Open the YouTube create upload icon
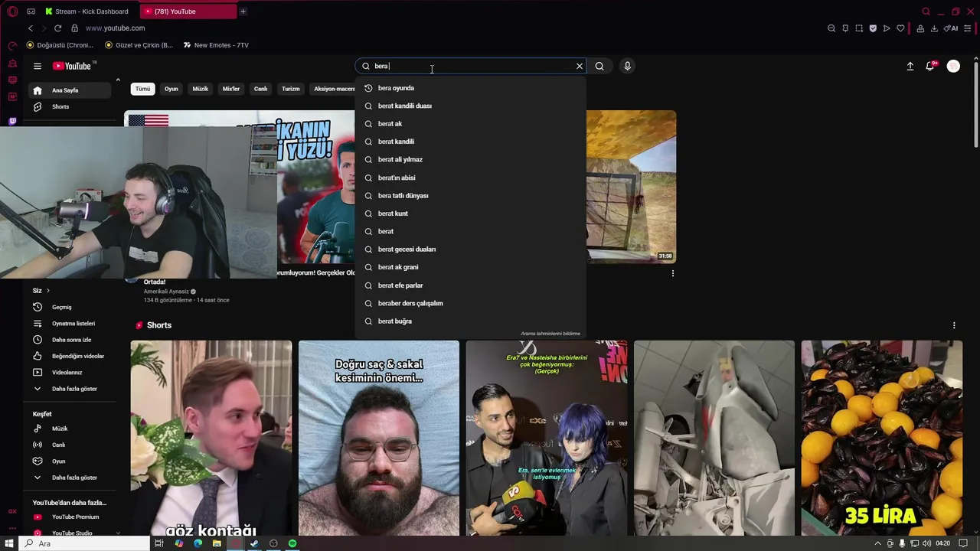This screenshot has height=551, width=980. coord(910,66)
